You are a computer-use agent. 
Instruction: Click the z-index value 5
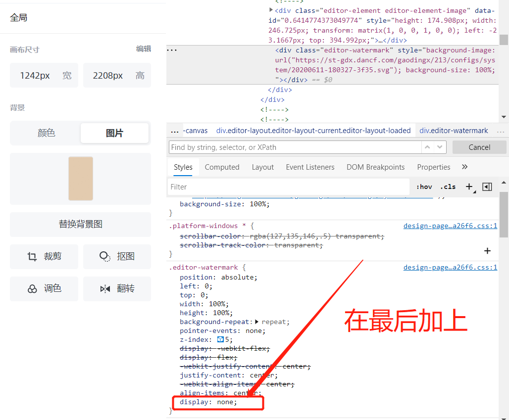point(227,339)
